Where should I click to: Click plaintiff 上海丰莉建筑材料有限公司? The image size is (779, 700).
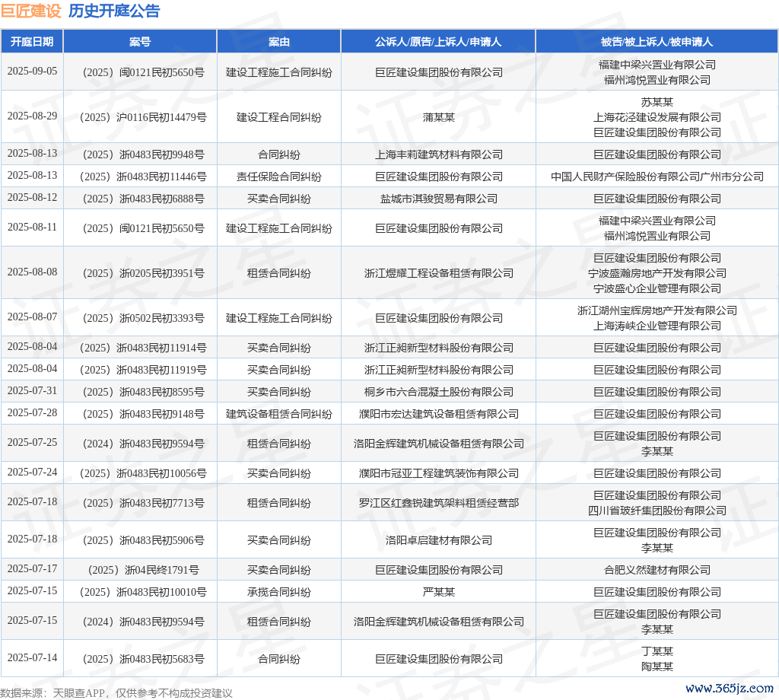(439, 154)
